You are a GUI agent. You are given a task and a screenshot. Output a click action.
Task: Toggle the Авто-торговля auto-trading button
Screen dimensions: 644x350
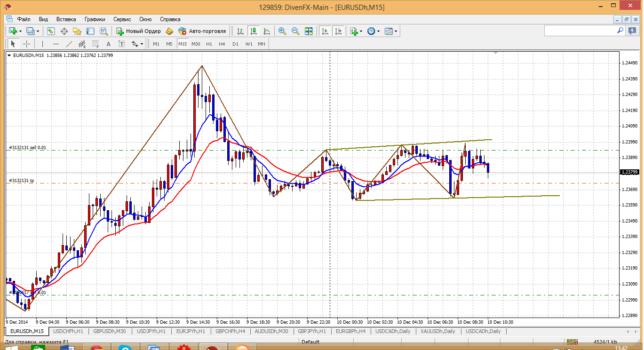[x=202, y=31]
